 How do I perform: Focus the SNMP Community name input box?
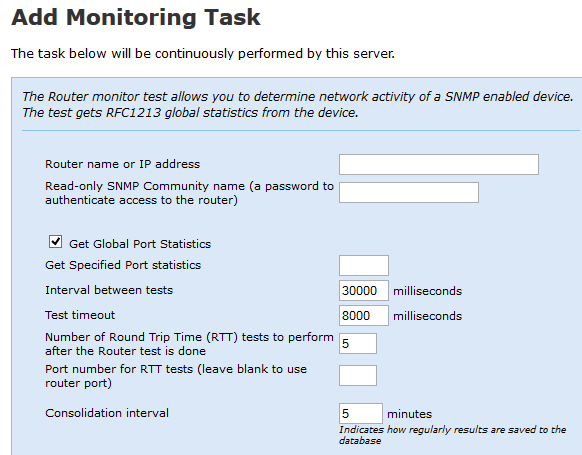coord(409,192)
